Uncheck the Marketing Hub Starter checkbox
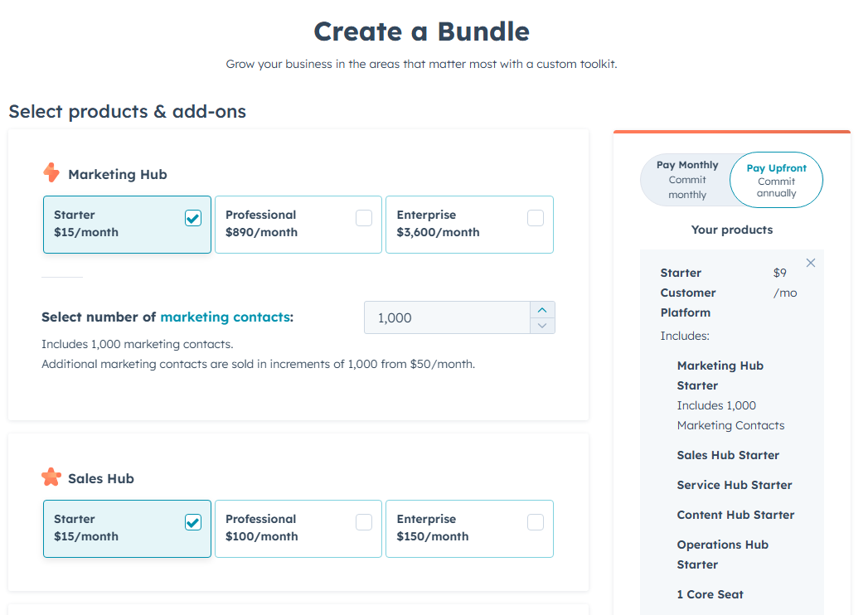The width and height of the screenshot is (868, 615). coord(193,218)
